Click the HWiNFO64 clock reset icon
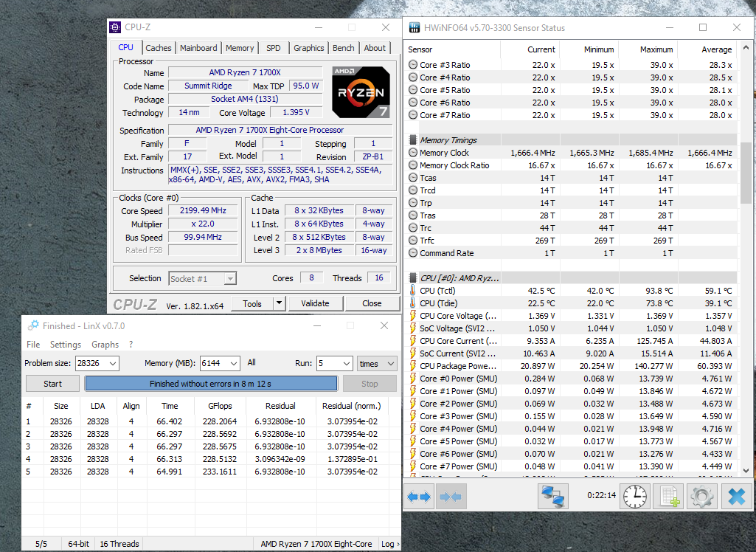The height and width of the screenshot is (552, 756). pyautogui.click(x=634, y=497)
